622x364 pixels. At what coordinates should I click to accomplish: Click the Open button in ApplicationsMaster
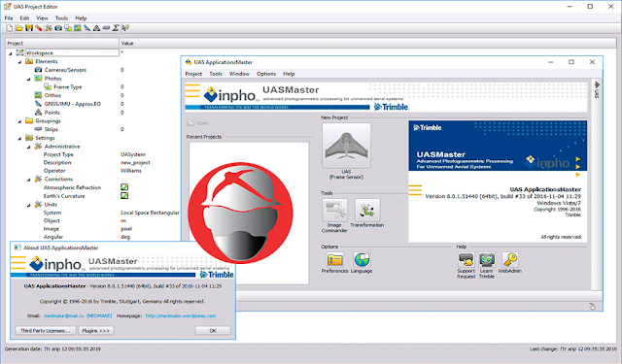[197, 123]
